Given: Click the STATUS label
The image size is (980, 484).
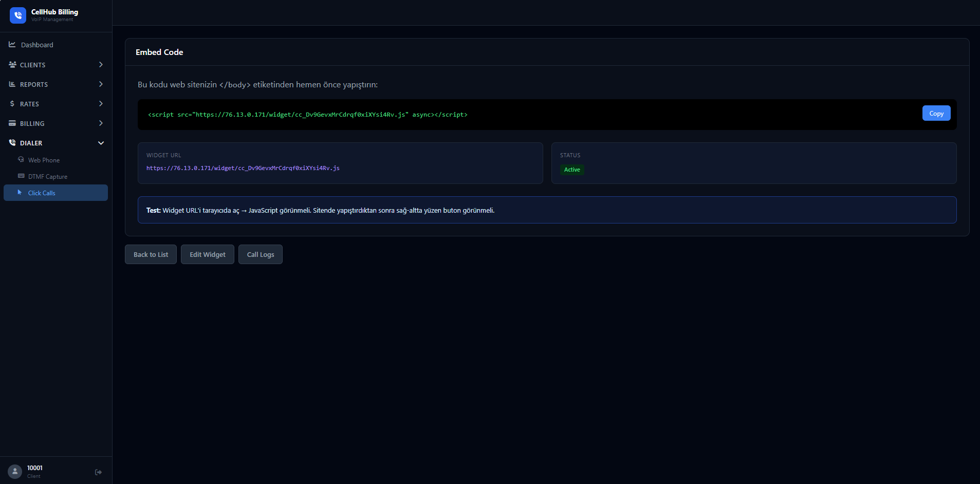Looking at the screenshot, I should point(570,155).
